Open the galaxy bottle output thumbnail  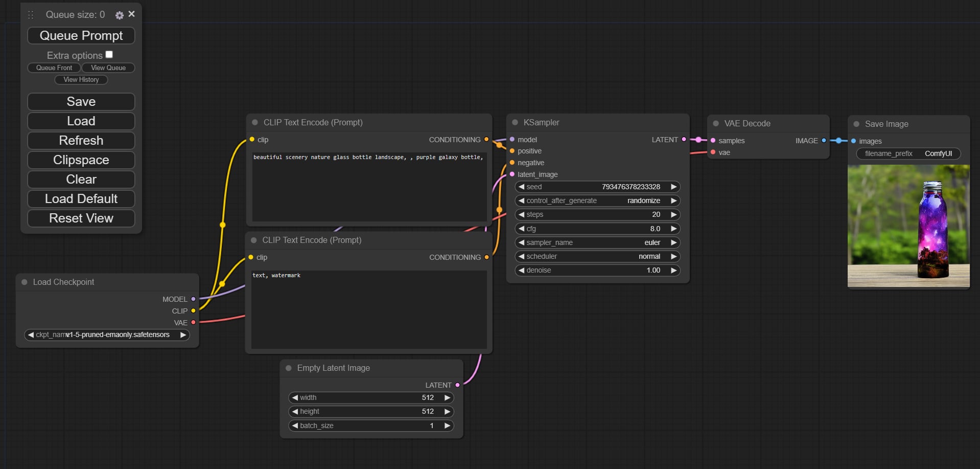coord(908,226)
